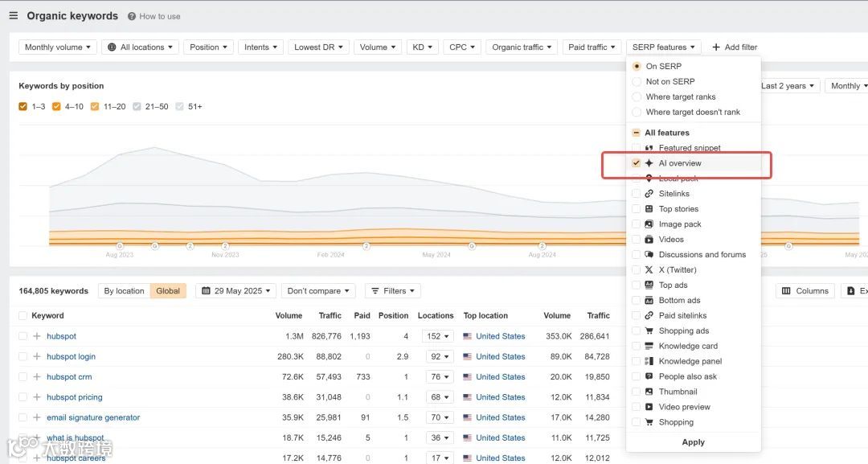
Task: Expand the Intents filter dropdown
Action: 260,47
